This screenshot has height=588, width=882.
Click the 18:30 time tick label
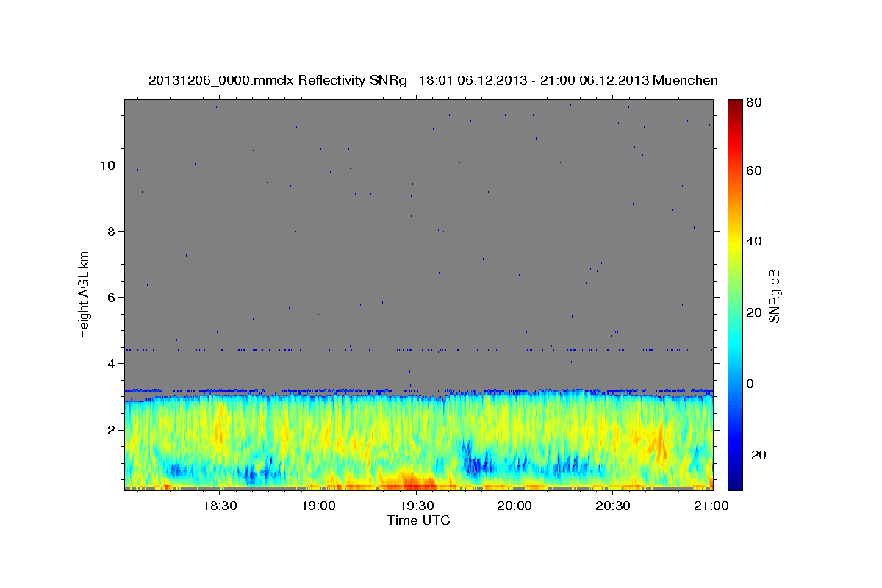click(x=219, y=506)
